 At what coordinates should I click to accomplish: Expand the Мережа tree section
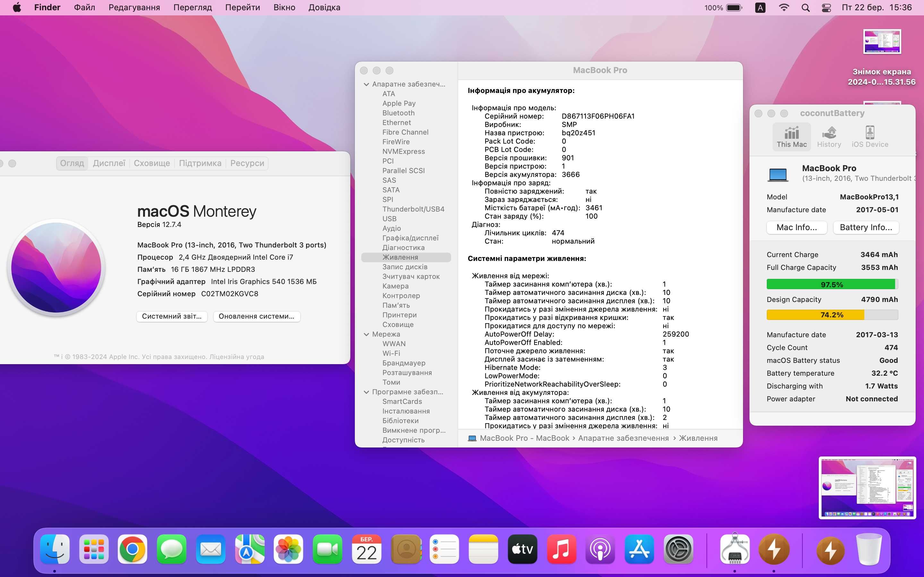pos(366,334)
